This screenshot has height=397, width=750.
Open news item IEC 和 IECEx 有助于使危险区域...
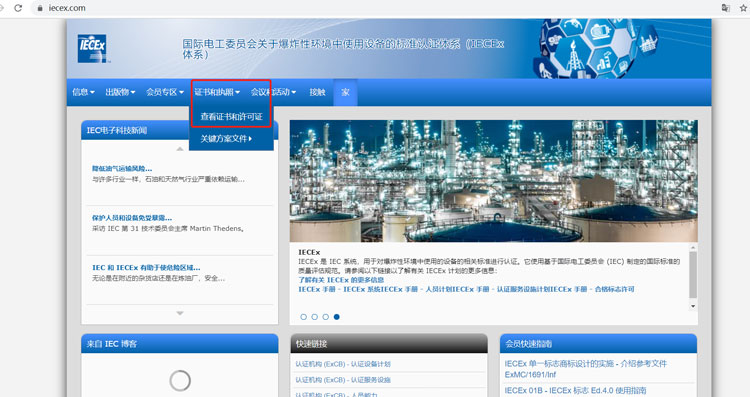click(146, 267)
